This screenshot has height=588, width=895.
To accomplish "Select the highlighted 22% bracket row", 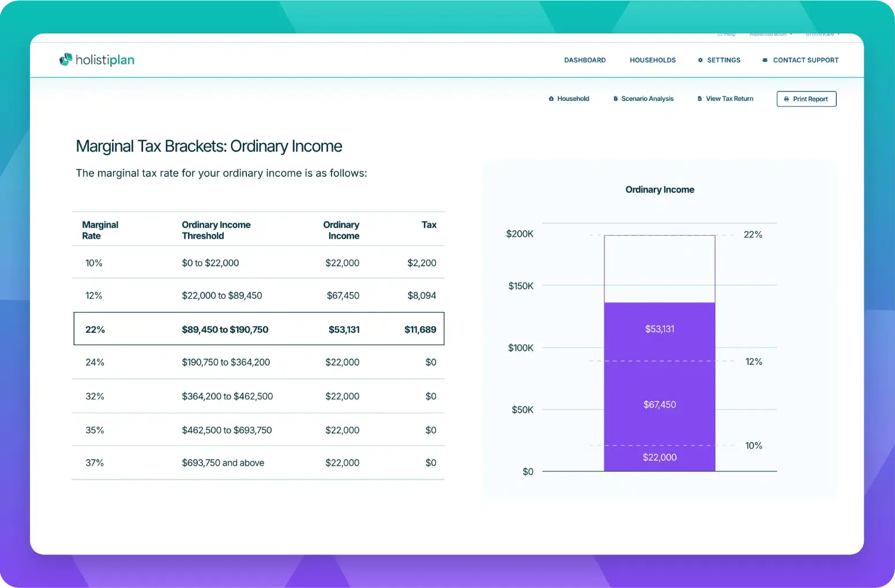I will pyautogui.click(x=258, y=329).
